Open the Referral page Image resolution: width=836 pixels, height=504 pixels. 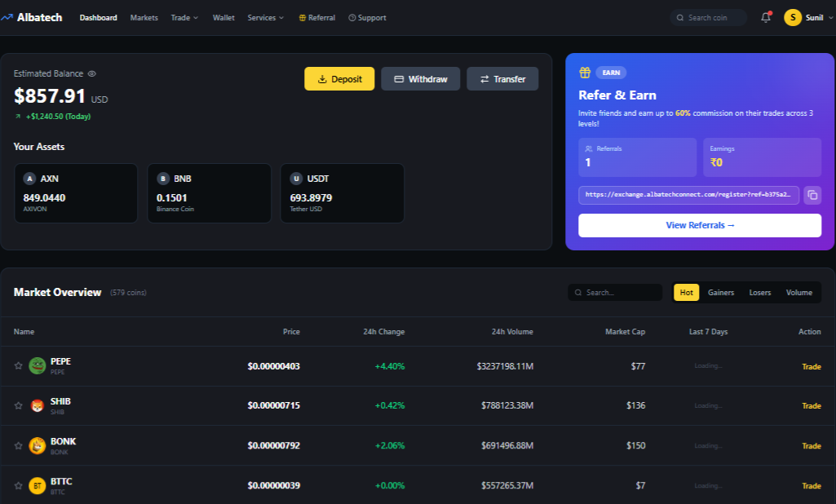(317, 18)
